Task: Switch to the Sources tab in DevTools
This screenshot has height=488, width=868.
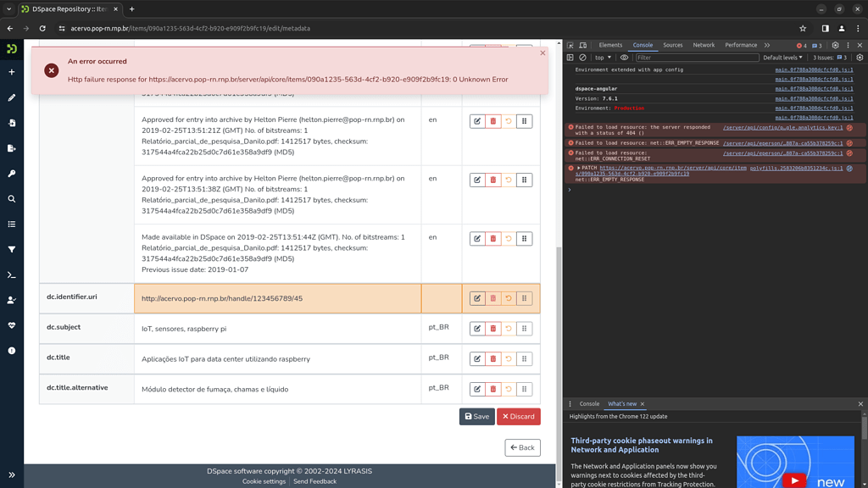Action: (673, 46)
